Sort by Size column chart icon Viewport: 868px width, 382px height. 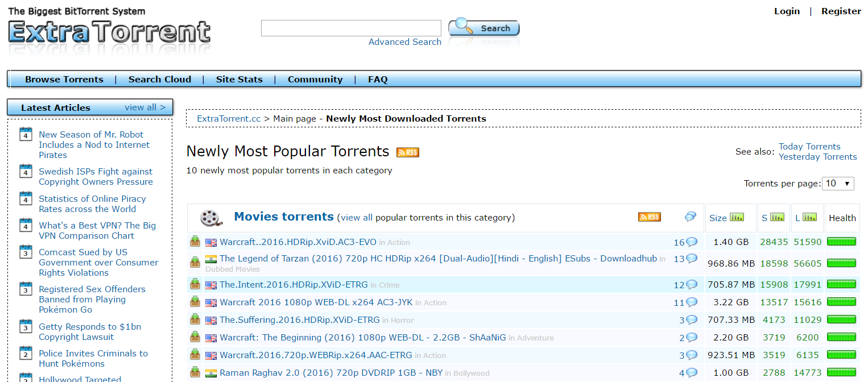pos(737,217)
